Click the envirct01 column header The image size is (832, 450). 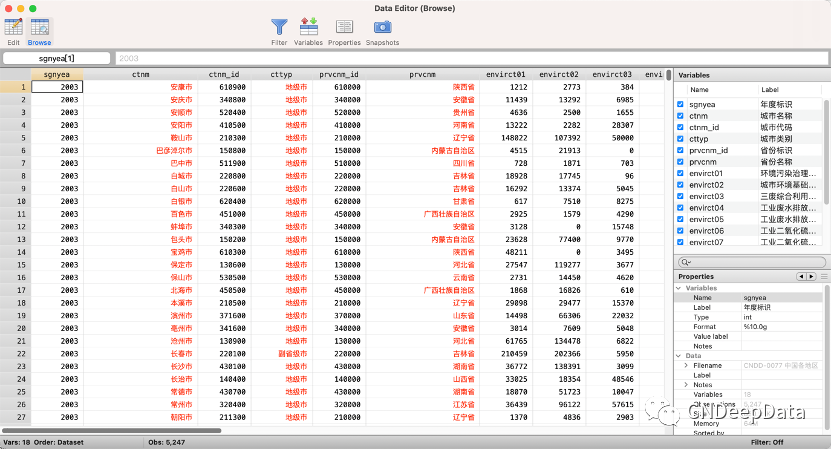506,74
